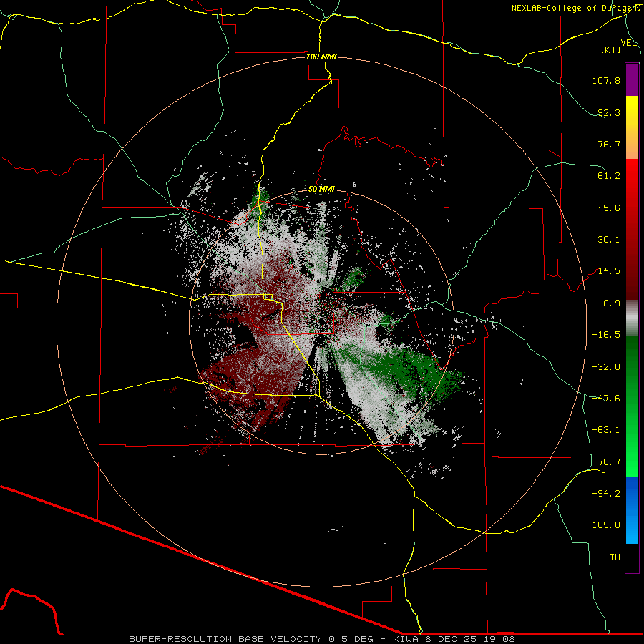The height and width of the screenshot is (644, 644).
Task: Select the 14.5 velocity scale value
Action: click(609, 271)
